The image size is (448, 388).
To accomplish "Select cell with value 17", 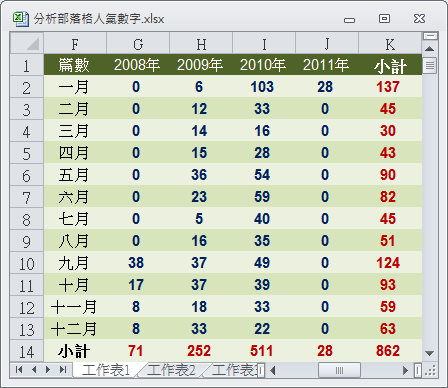I will coord(138,285).
